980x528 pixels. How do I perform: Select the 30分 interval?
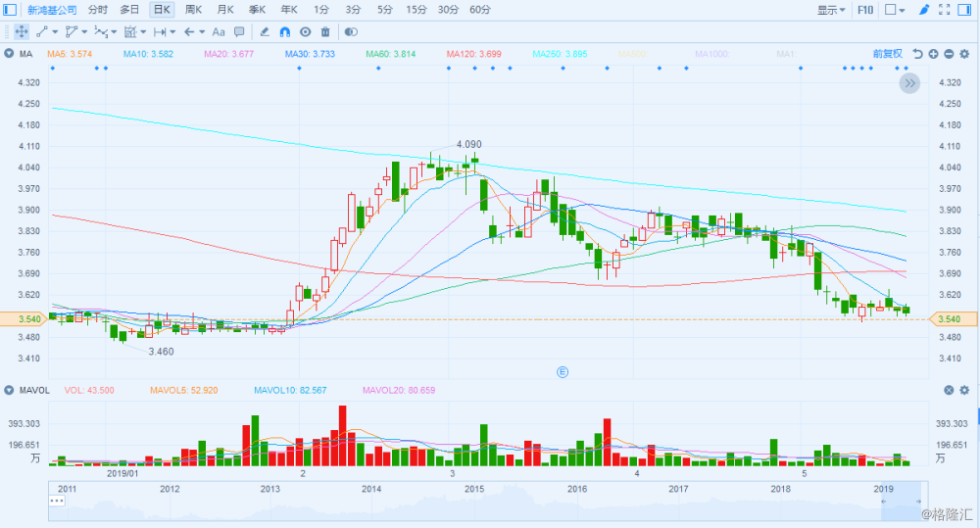coord(448,10)
